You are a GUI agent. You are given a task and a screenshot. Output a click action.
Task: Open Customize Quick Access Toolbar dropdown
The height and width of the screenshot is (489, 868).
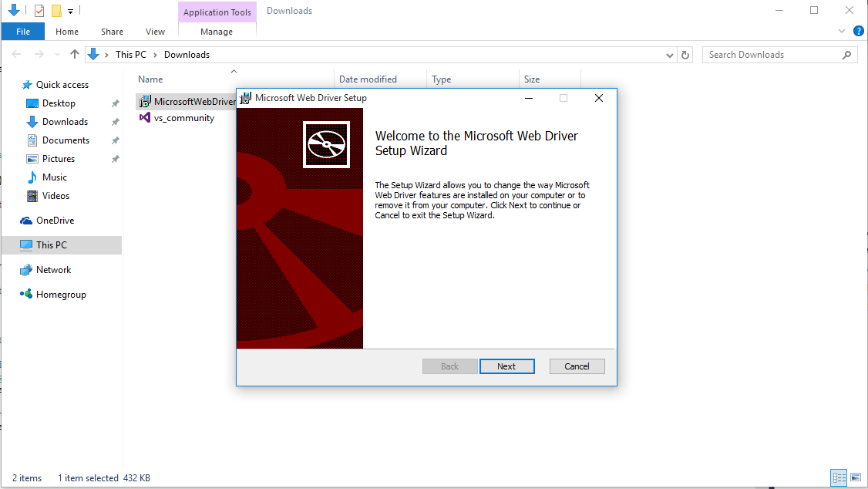71,11
